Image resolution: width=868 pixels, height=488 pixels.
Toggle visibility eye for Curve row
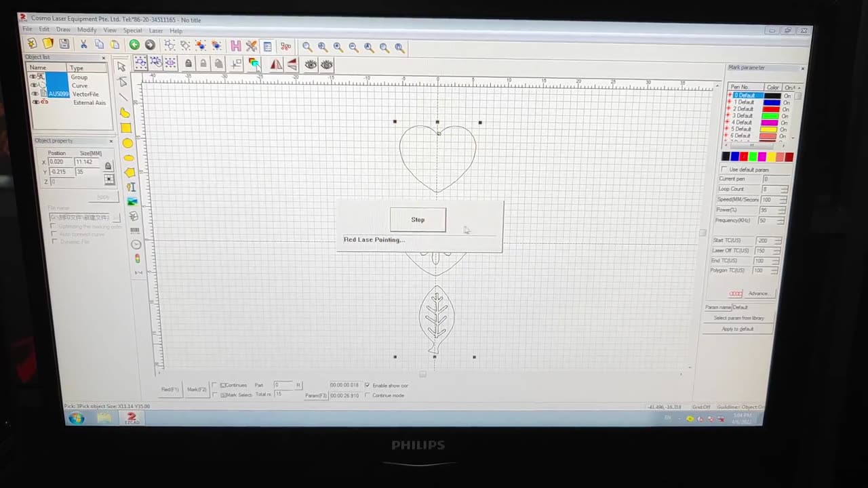pos(34,85)
